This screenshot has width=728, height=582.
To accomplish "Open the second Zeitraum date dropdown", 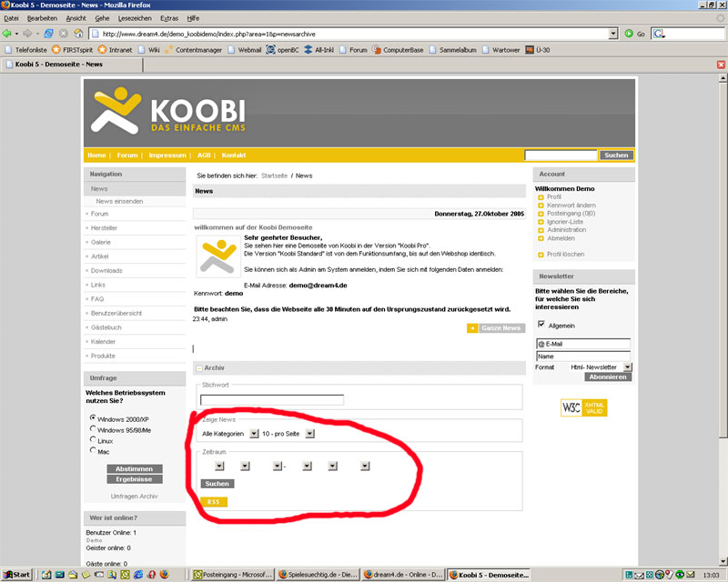I will tap(245, 466).
